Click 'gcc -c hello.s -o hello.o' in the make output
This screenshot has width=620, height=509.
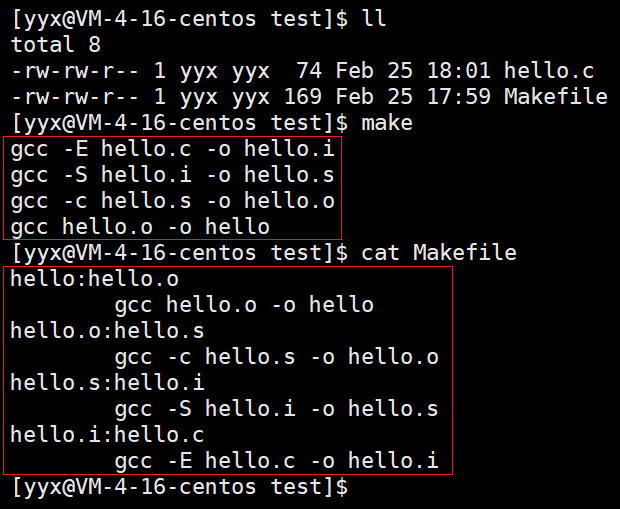click(174, 201)
